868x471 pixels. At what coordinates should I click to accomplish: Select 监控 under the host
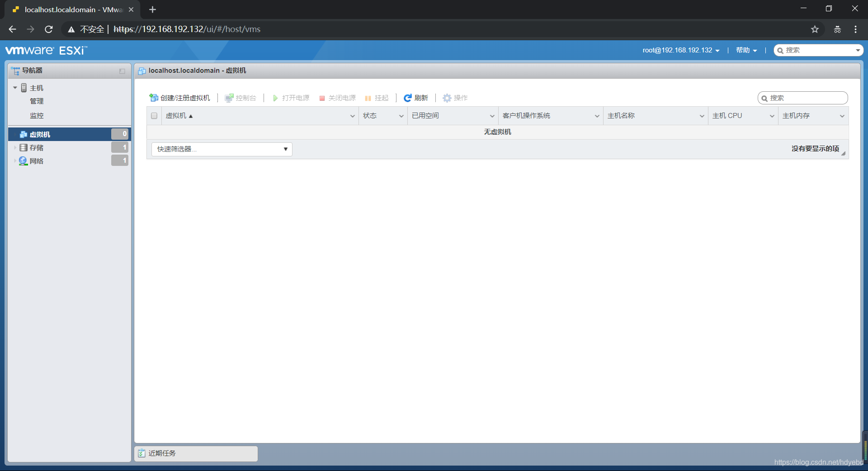(37, 116)
